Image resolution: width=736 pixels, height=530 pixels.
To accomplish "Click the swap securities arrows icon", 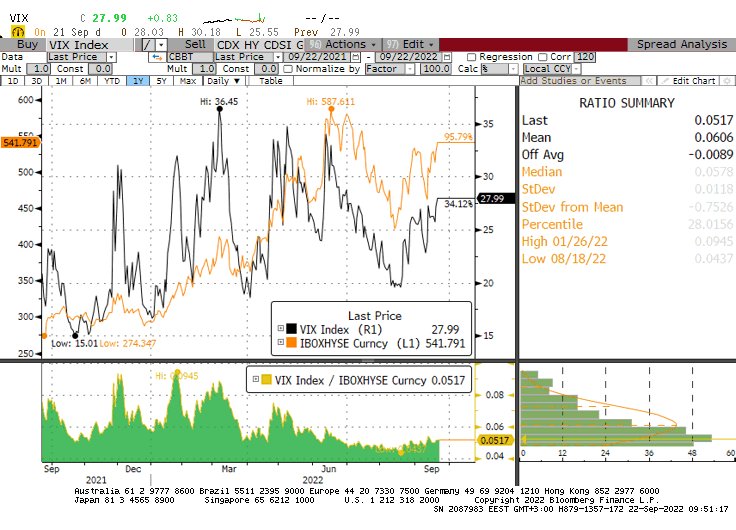I will tap(157, 57).
